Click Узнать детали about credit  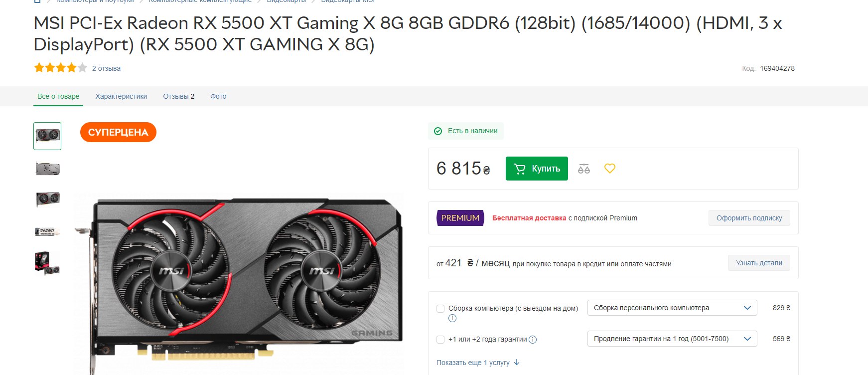(x=759, y=263)
